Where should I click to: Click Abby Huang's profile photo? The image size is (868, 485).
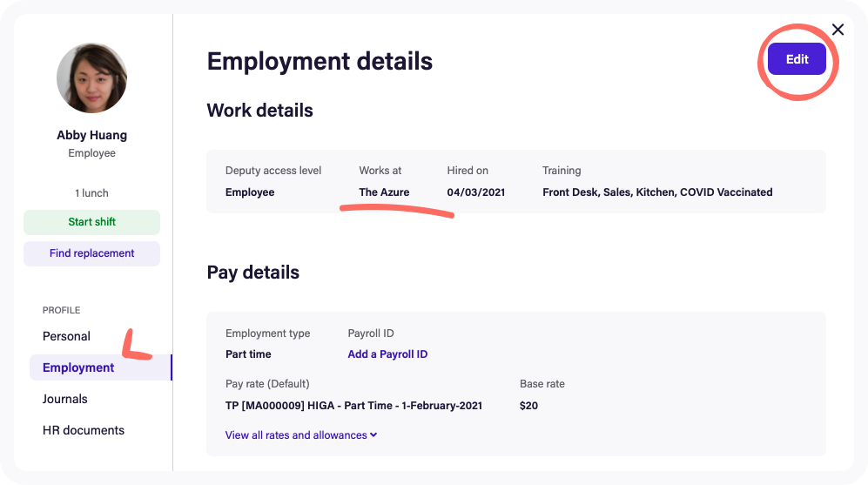92,78
